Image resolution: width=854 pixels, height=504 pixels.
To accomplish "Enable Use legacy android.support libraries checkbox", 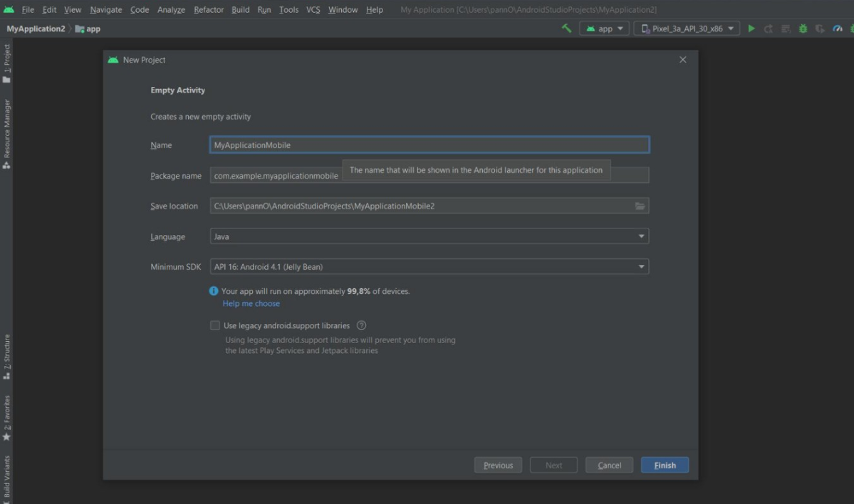I will tap(214, 325).
